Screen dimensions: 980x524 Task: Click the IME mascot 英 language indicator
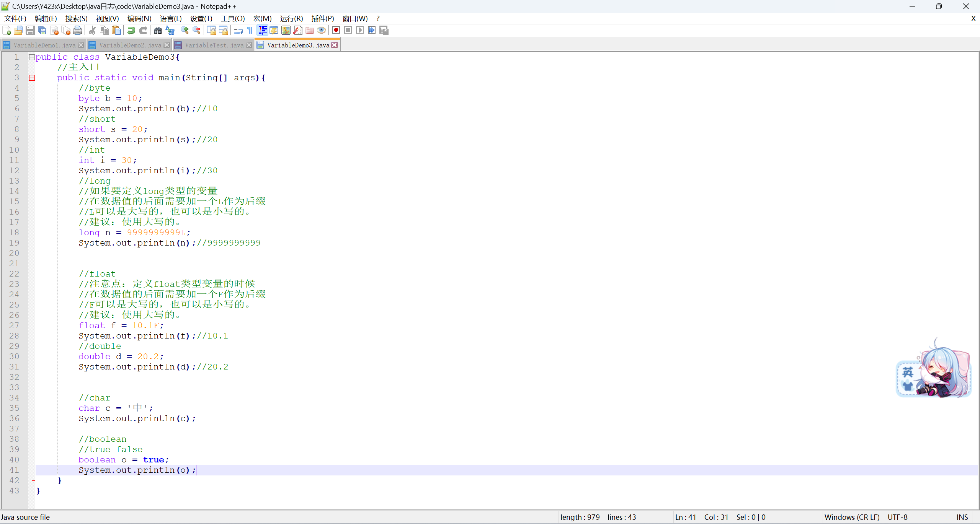point(908,372)
